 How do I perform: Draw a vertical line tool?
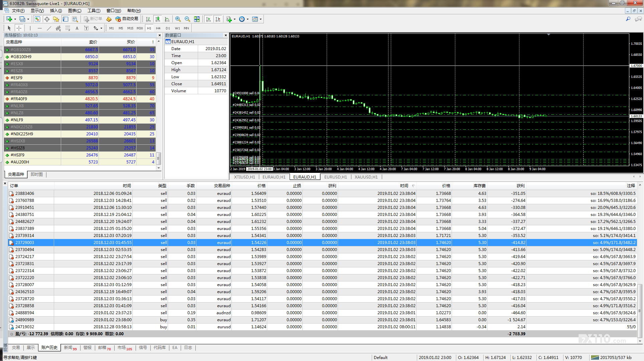[x=30, y=28]
